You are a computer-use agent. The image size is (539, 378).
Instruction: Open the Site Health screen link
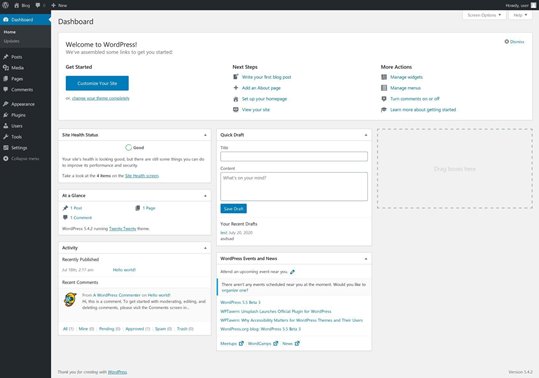click(x=142, y=176)
